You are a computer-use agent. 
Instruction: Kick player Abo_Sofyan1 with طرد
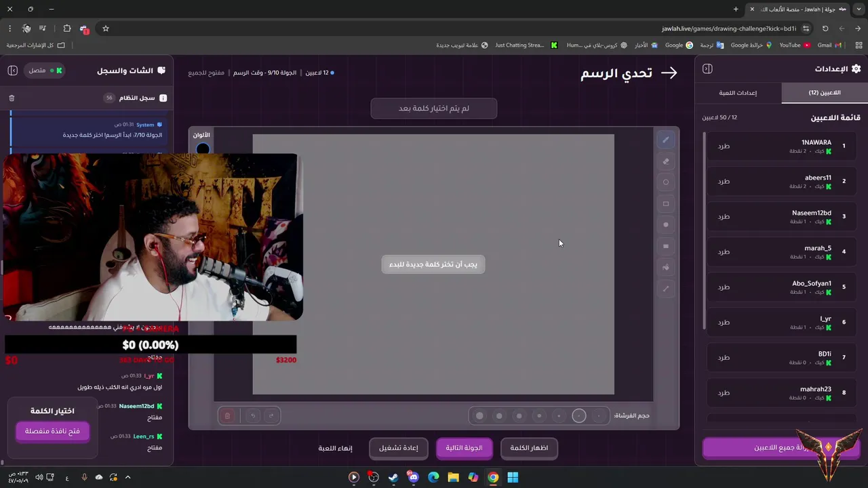724,287
